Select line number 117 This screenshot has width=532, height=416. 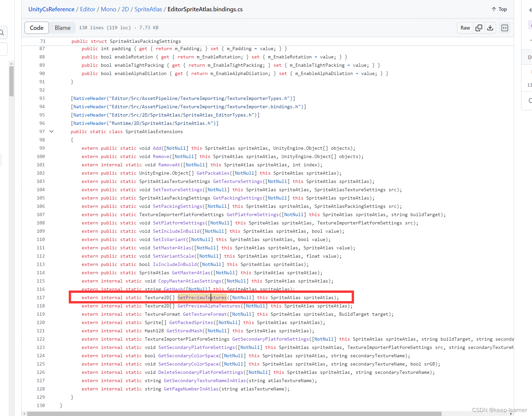click(x=41, y=297)
